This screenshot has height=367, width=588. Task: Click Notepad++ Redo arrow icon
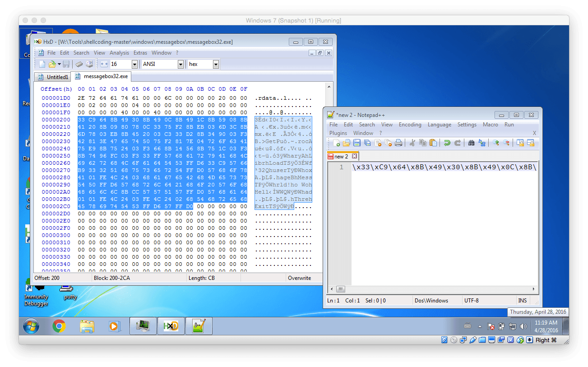(457, 143)
